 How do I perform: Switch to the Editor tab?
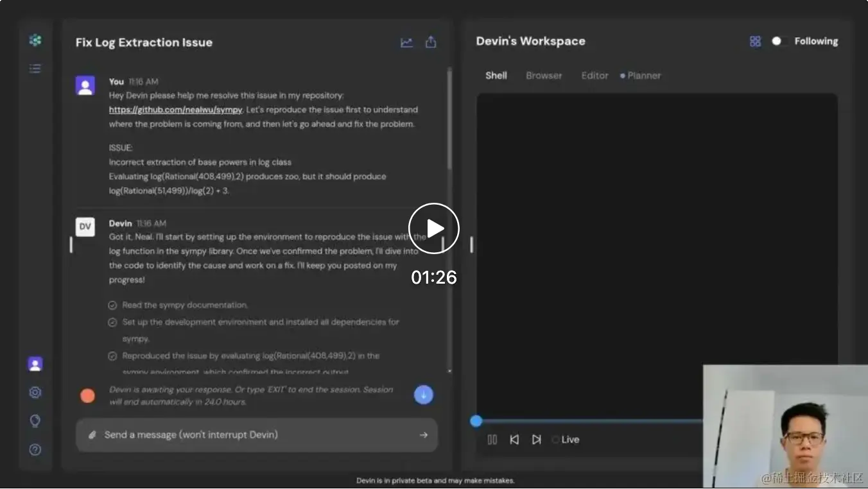tap(595, 76)
